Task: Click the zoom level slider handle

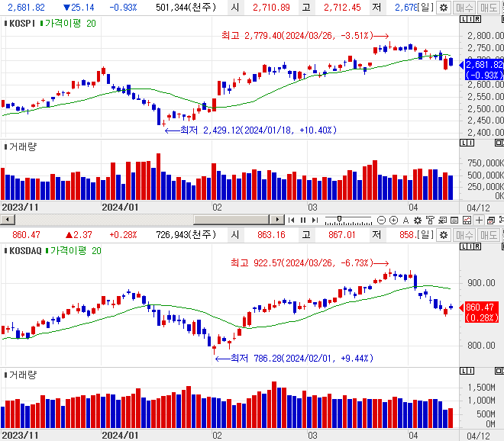Action: [339, 219]
